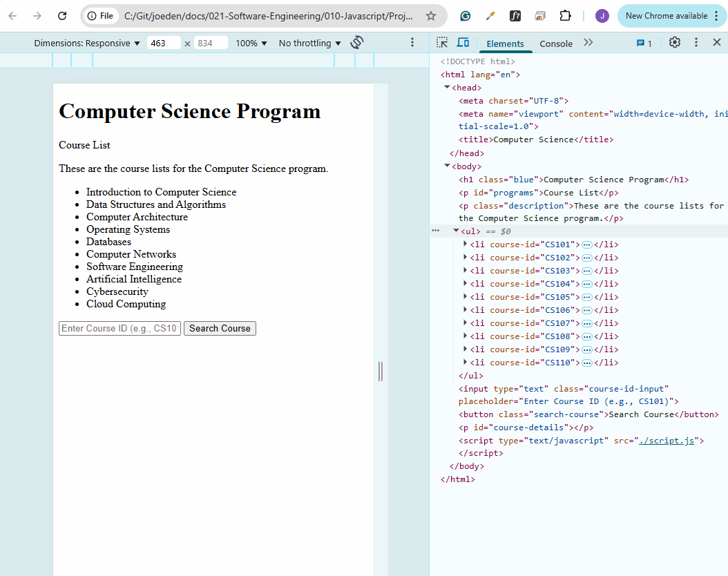Open DevTools more options menu
This screenshot has height=576, width=728.
696,43
